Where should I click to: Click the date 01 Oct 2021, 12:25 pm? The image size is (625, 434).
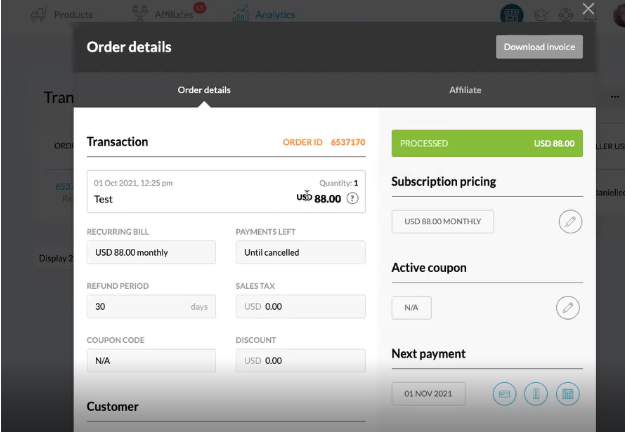tap(133, 183)
